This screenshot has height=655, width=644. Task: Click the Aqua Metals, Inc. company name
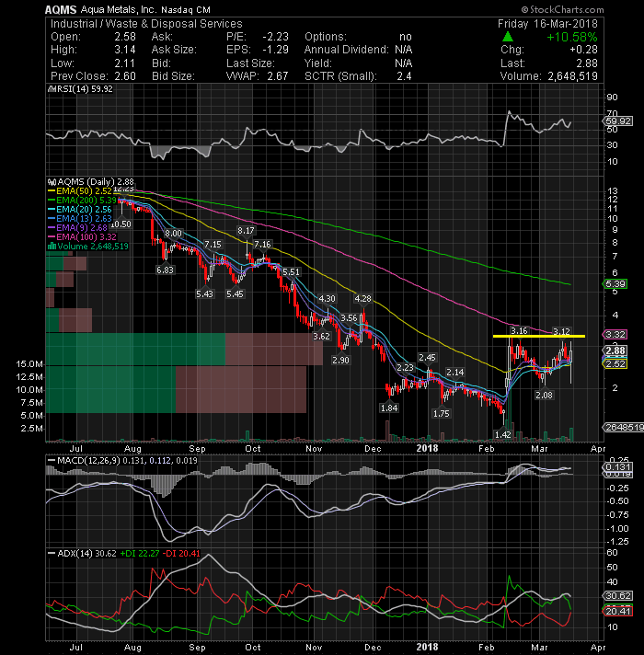pyautogui.click(x=119, y=9)
